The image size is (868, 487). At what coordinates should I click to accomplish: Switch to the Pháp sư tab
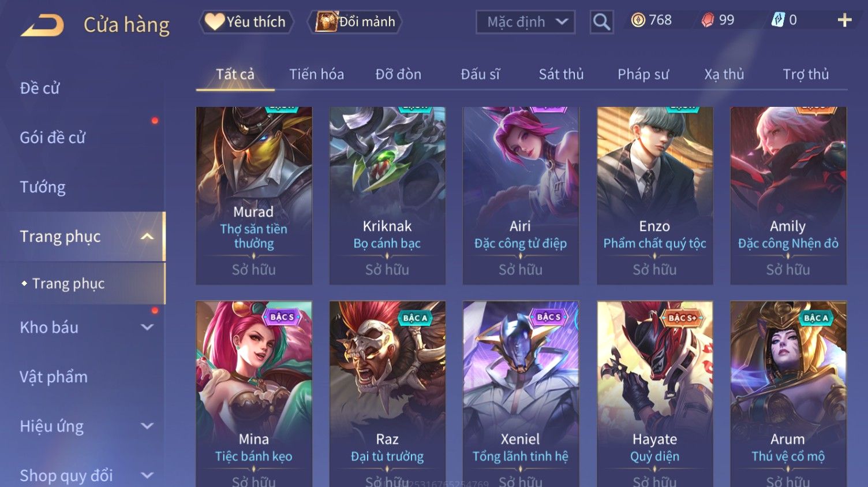pos(643,75)
